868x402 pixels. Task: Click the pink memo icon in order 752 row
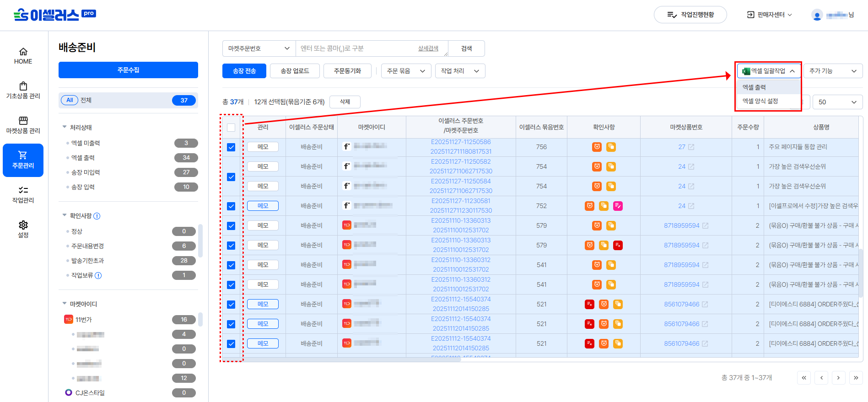[618, 206]
